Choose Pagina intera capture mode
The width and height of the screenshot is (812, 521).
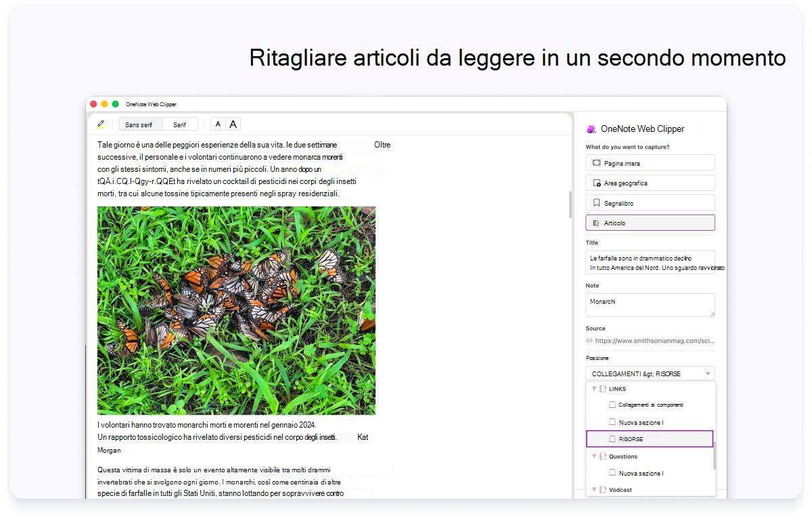click(x=650, y=162)
